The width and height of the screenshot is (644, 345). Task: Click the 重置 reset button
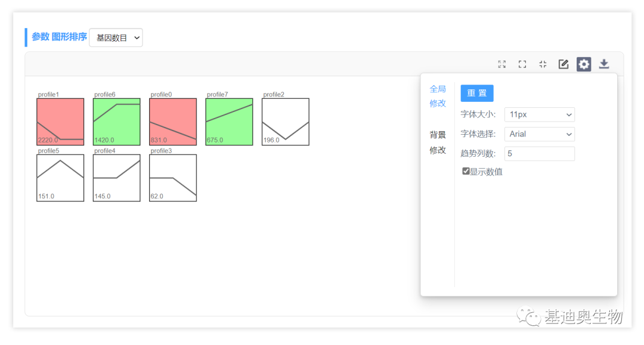pos(477,93)
